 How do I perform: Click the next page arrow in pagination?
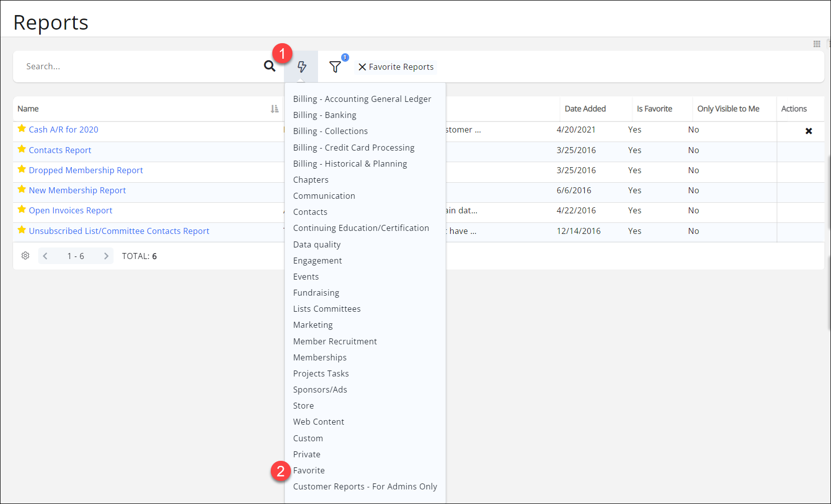(x=106, y=256)
